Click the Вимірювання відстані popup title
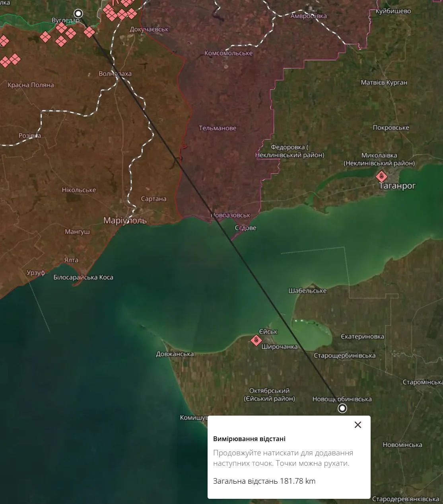This screenshot has height=504, width=443. (x=249, y=439)
